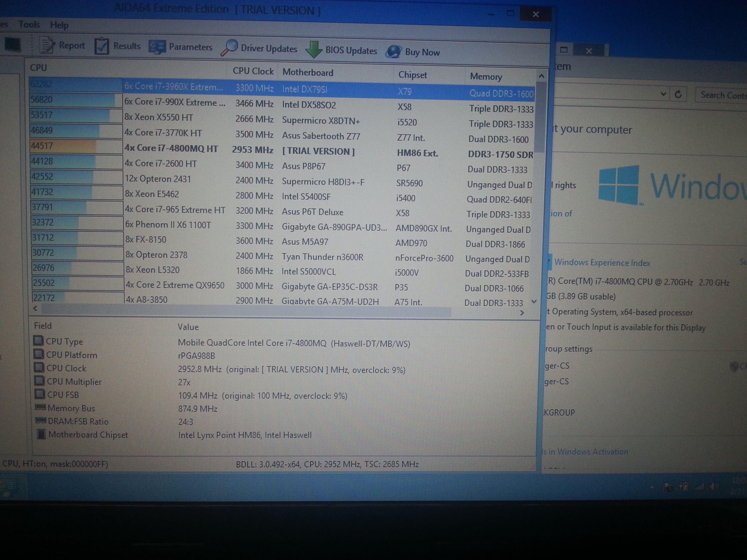
Task: Click the 44517 score bar
Action: [76, 146]
